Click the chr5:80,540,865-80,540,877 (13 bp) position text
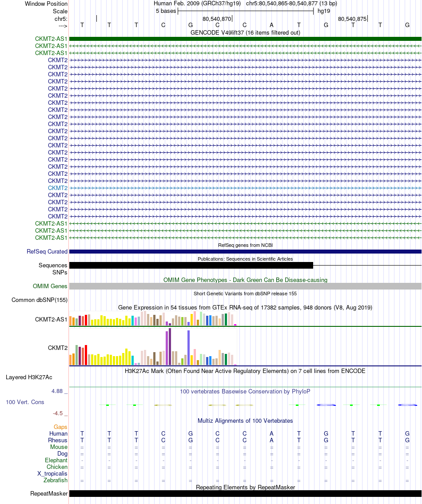This screenshot has height=504, width=422. tap(291, 4)
